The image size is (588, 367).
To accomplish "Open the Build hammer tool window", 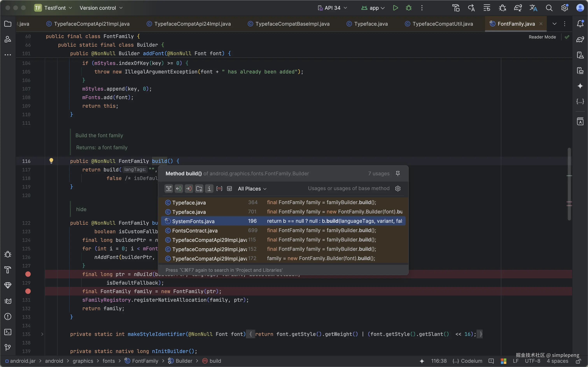I will tap(8, 270).
